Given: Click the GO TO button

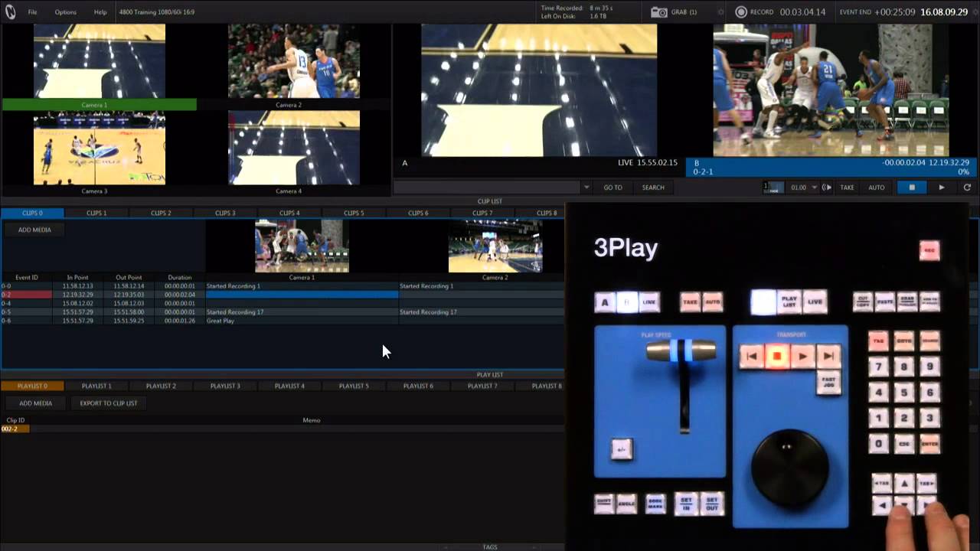Looking at the screenshot, I should point(612,187).
